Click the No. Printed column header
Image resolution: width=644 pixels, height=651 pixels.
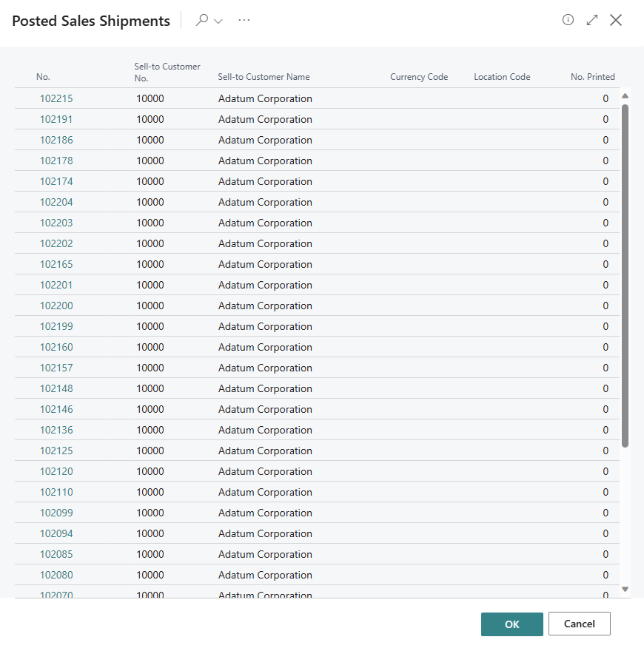pyautogui.click(x=592, y=77)
